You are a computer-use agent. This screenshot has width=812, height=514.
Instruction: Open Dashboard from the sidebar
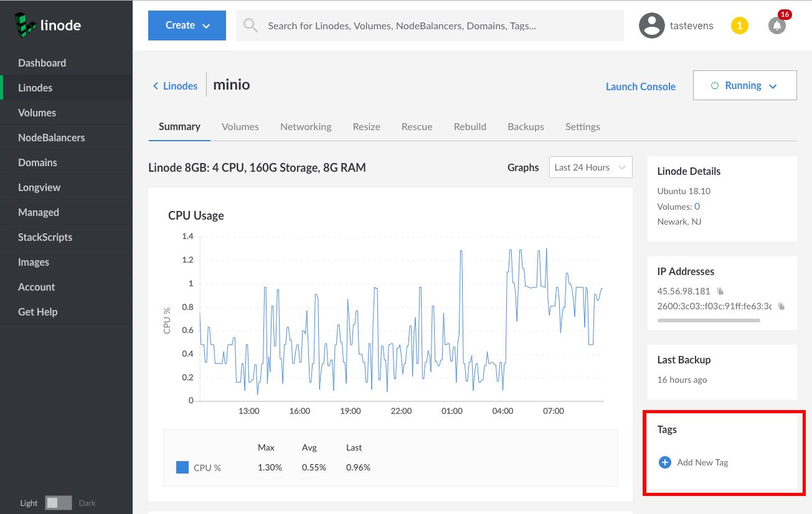pos(42,63)
